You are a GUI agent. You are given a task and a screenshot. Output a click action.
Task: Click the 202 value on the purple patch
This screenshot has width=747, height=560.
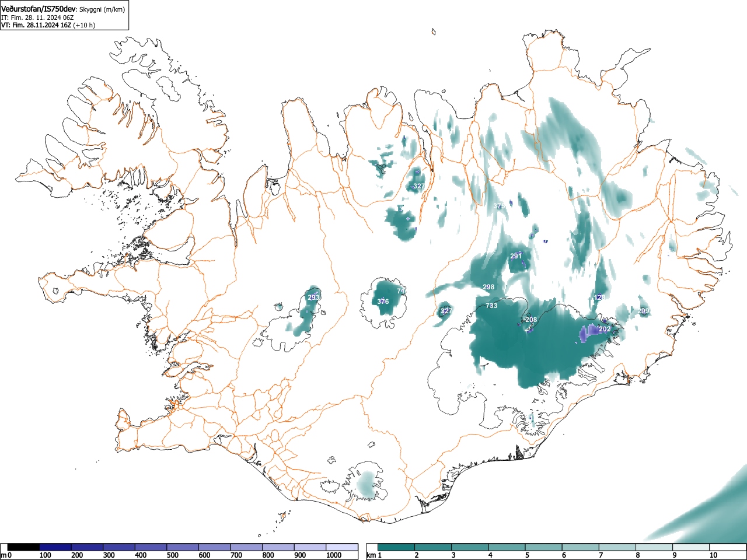pos(605,329)
